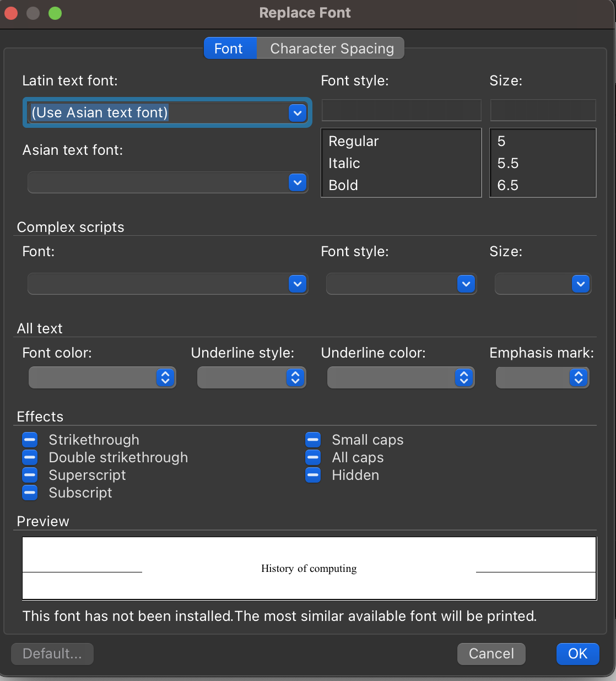Open Emphasis mark popup menu
This screenshot has width=616, height=681.
pyautogui.click(x=542, y=377)
